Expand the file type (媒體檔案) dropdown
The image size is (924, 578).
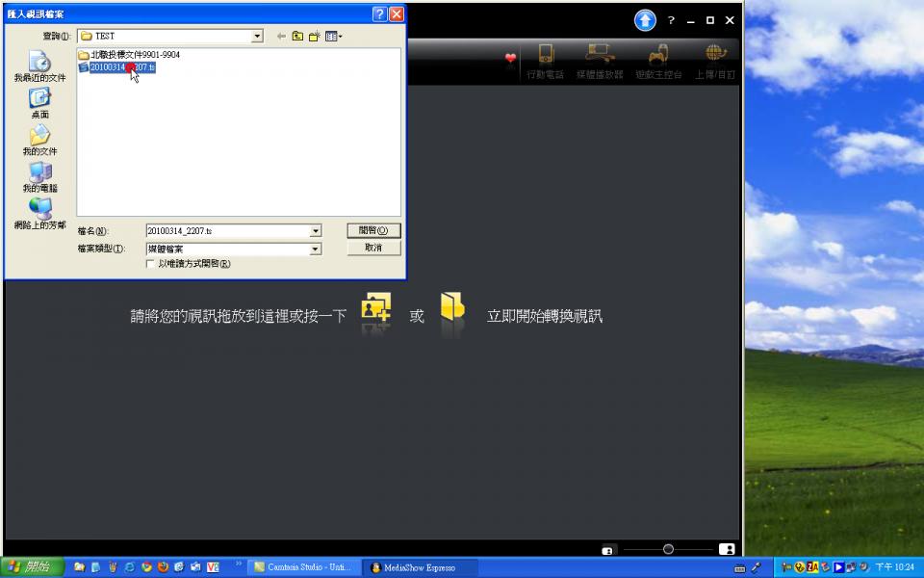click(315, 250)
